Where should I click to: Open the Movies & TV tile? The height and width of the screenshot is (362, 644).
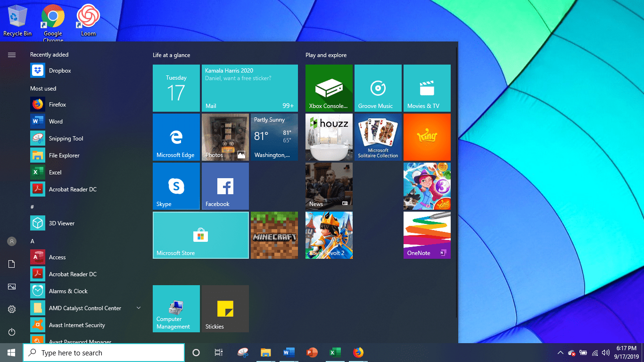[427, 88]
